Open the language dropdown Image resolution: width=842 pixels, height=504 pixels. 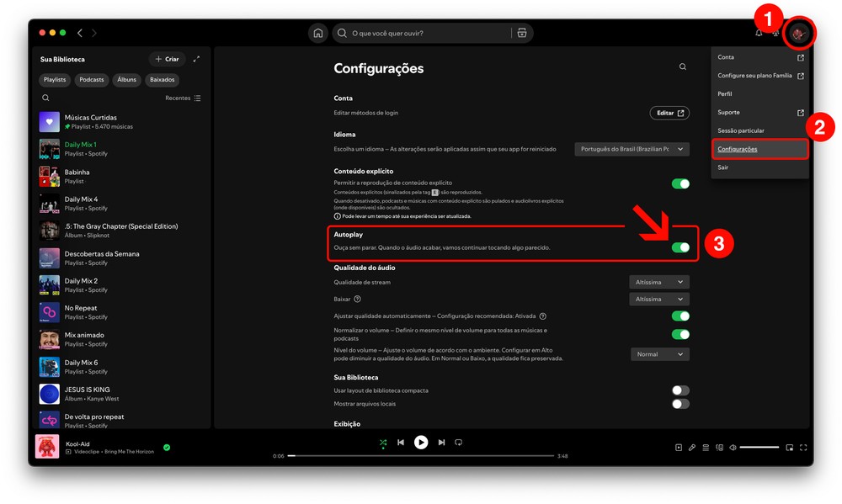[632, 149]
